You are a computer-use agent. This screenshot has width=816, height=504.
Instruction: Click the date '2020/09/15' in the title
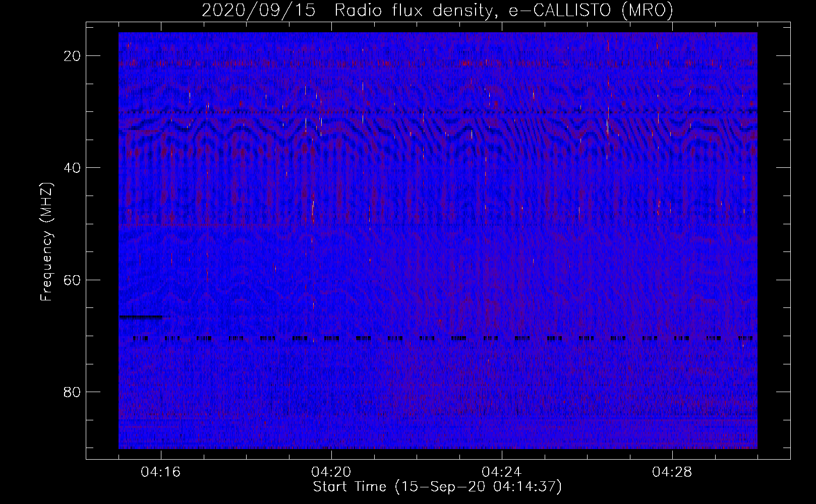(259, 11)
